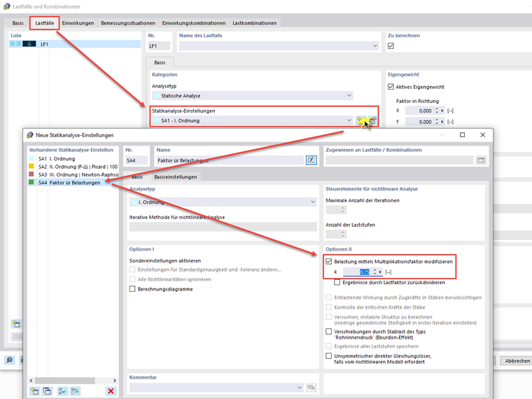Select SA1 I. Ordnung in settings list
The image size is (532, 399).
[73, 158]
